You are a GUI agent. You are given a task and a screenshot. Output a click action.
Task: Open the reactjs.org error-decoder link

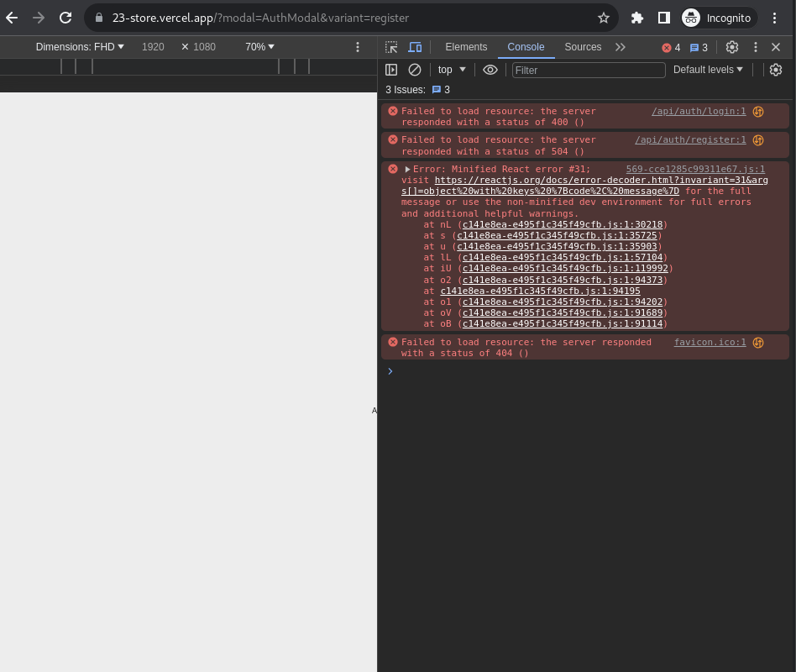pyautogui.click(x=584, y=186)
